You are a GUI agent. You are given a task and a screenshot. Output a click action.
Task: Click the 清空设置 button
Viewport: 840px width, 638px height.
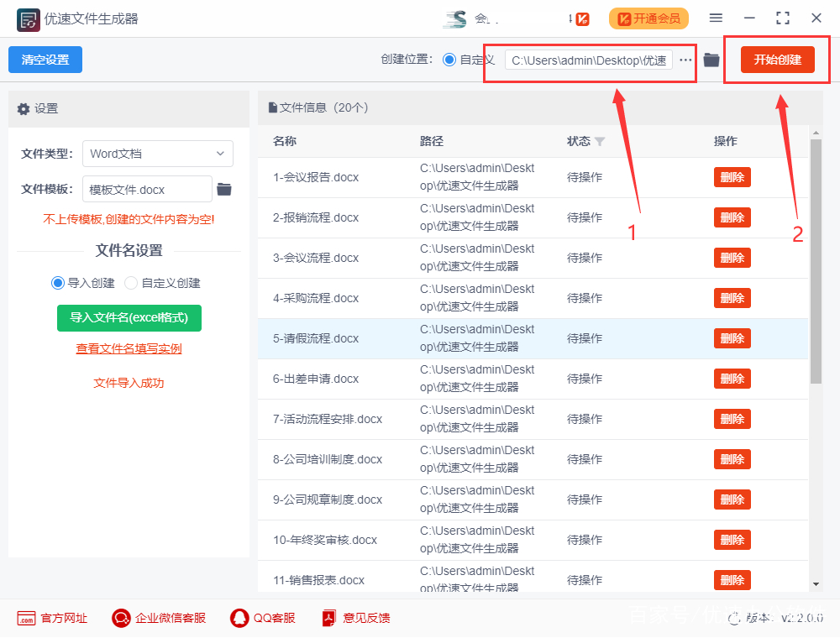coord(45,60)
